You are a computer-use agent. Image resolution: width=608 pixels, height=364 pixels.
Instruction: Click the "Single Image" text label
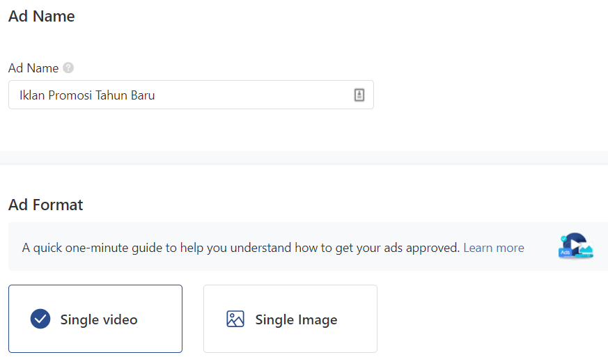296,320
